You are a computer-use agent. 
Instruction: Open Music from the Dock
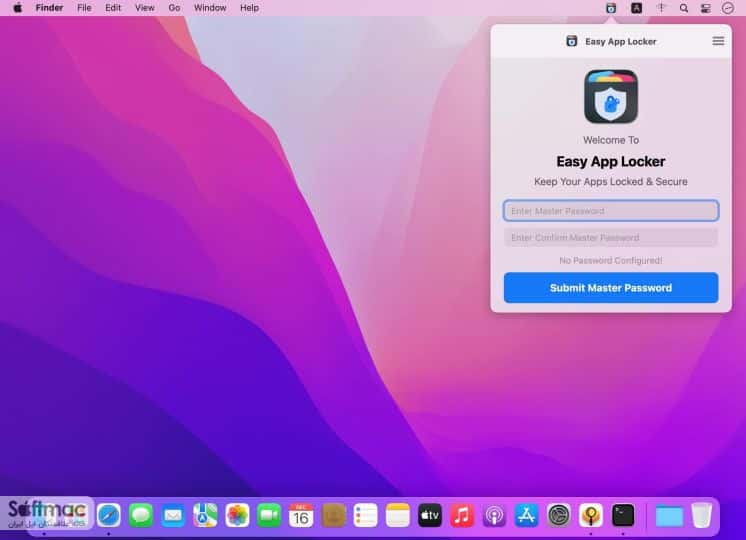[x=462, y=515]
